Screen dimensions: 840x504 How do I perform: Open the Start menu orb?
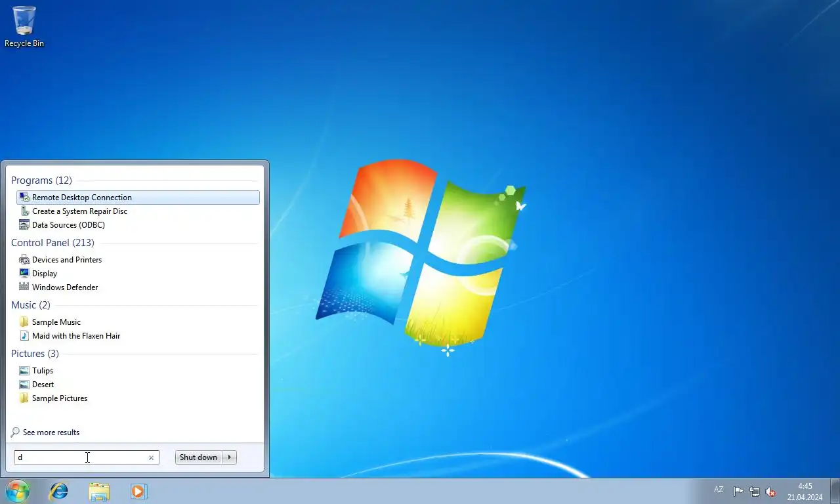click(18, 491)
